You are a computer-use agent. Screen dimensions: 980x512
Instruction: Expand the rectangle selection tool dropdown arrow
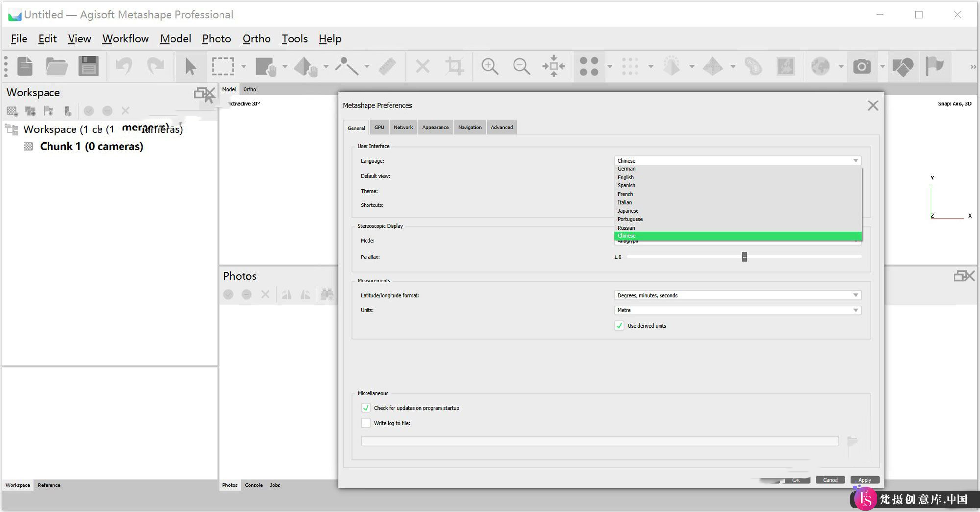(244, 66)
